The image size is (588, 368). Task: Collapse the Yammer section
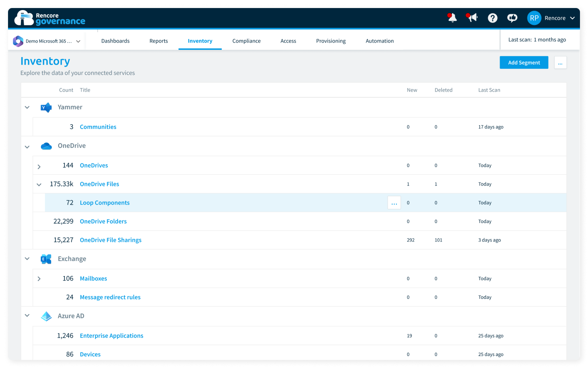pyautogui.click(x=27, y=107)
